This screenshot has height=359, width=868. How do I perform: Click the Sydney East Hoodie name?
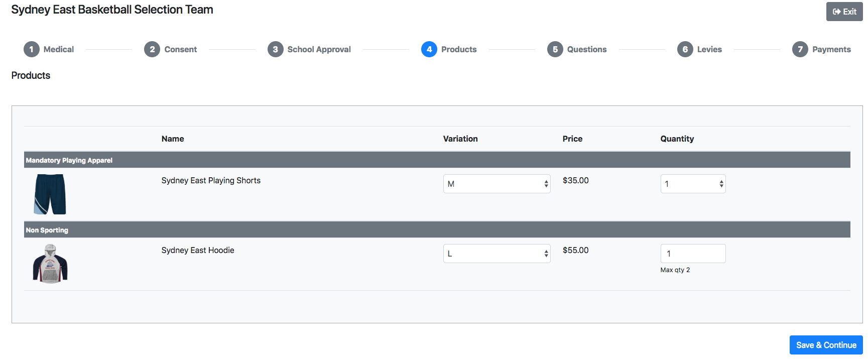coord(198,250)
